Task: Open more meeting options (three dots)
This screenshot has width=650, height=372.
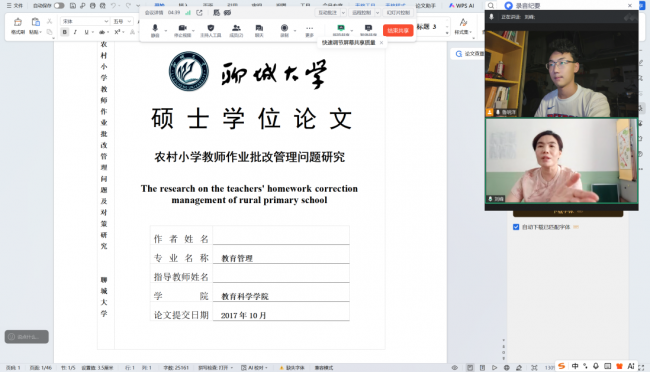Action: [x=310, y=30]
